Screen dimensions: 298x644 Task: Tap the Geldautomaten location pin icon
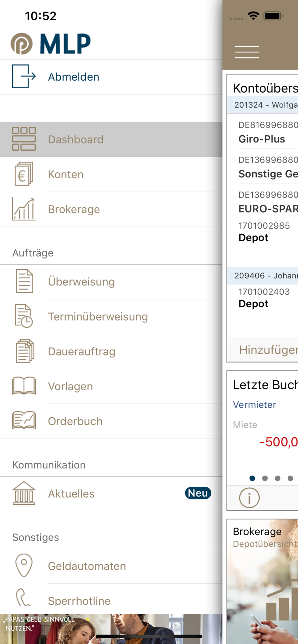click(x=24, y=565)
